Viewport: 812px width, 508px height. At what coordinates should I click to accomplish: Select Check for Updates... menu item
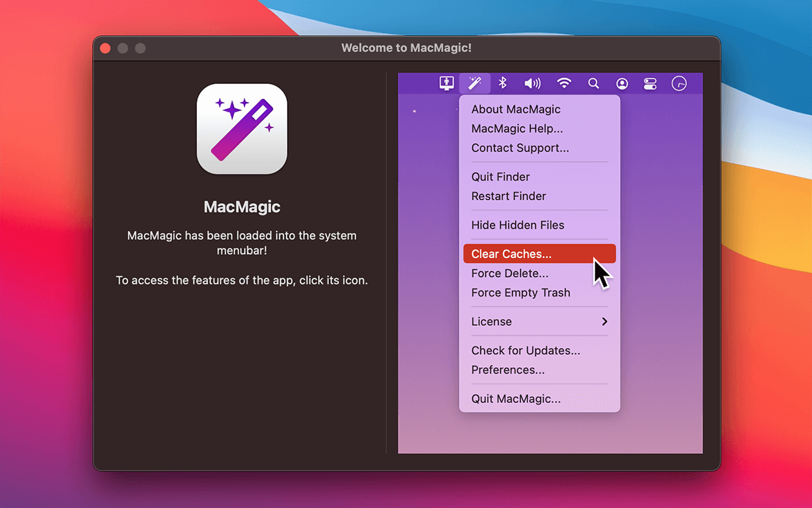pyautogui.click(x=526, y=350)
